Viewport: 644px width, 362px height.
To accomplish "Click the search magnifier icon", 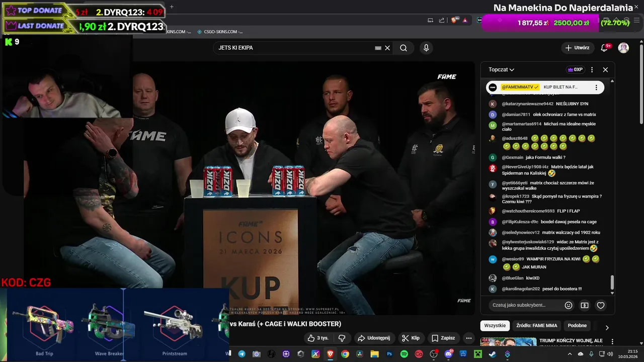I will [404, 48].
